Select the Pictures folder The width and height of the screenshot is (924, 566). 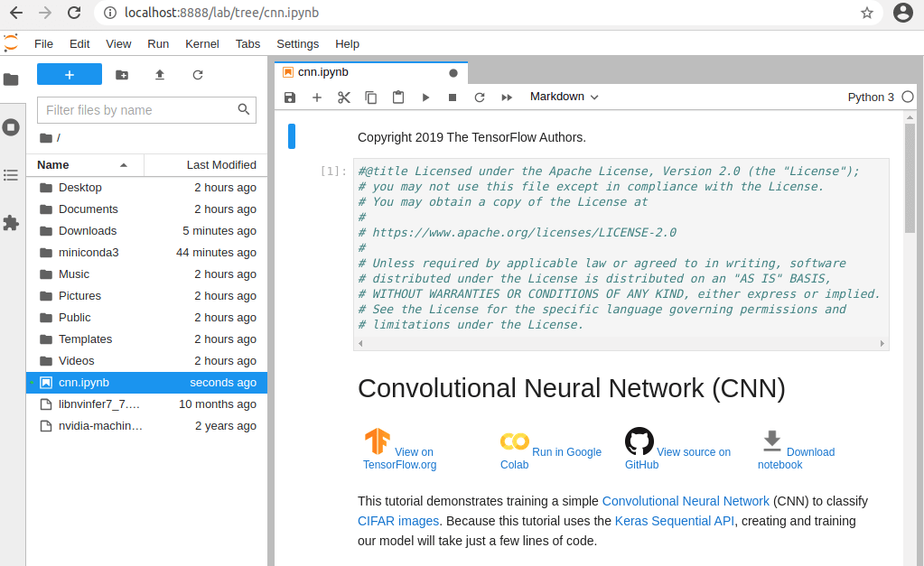pyautogui.click(x=146, y=296)
